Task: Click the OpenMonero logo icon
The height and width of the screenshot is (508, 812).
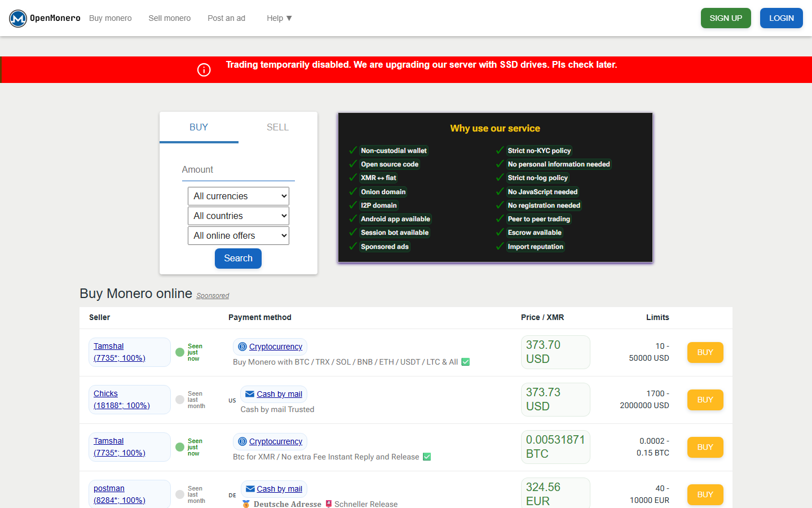Action: 18,19
